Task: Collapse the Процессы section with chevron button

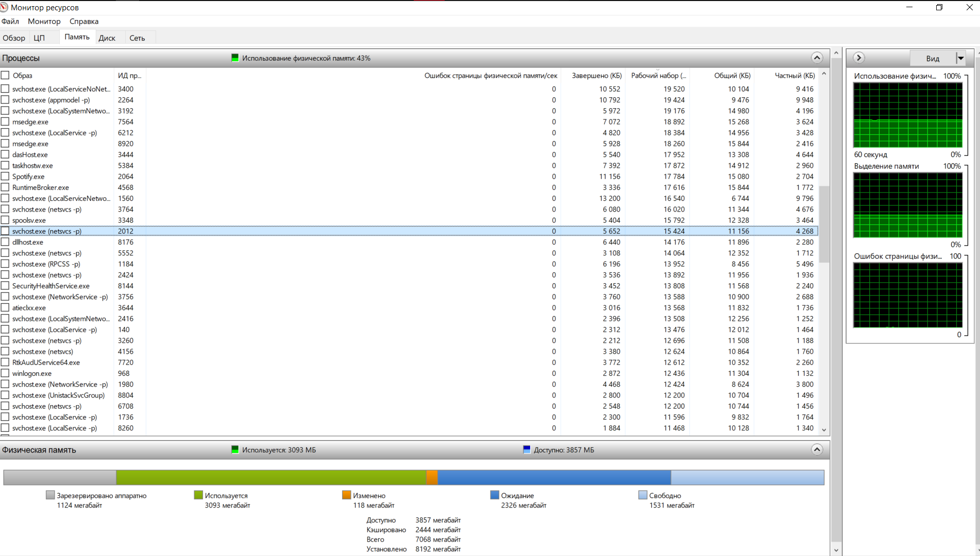Action: point(817,58)
